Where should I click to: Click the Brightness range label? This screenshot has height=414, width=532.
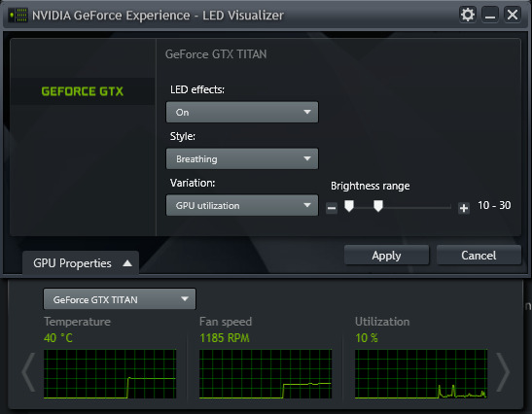[x=371, y=186]
